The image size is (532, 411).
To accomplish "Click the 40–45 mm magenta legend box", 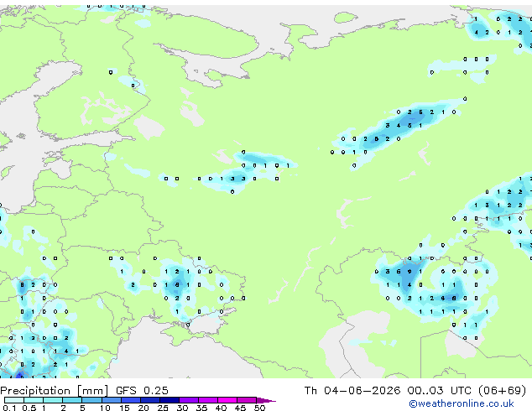I will 227,400.
